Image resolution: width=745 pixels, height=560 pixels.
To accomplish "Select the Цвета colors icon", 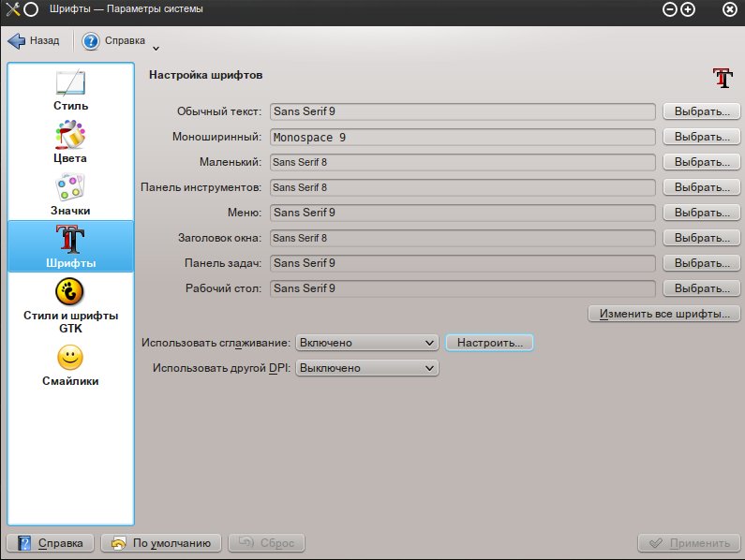I will (x=70, y=142).
